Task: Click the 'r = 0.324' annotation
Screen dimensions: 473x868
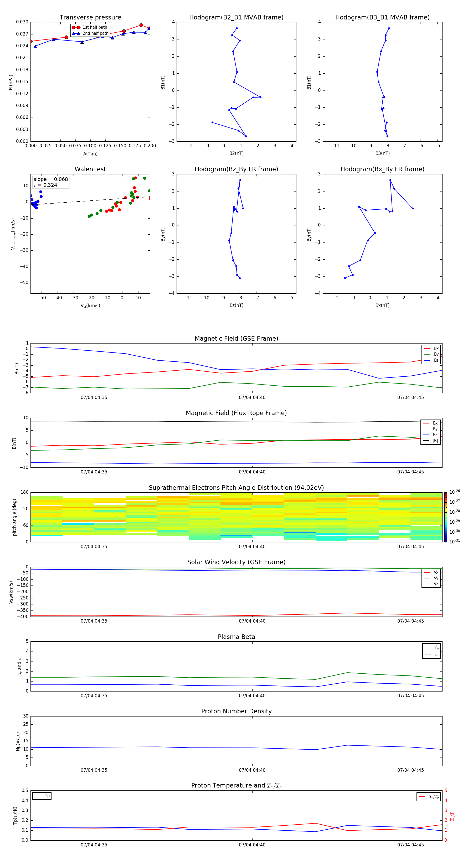Action: click(45, 185)
